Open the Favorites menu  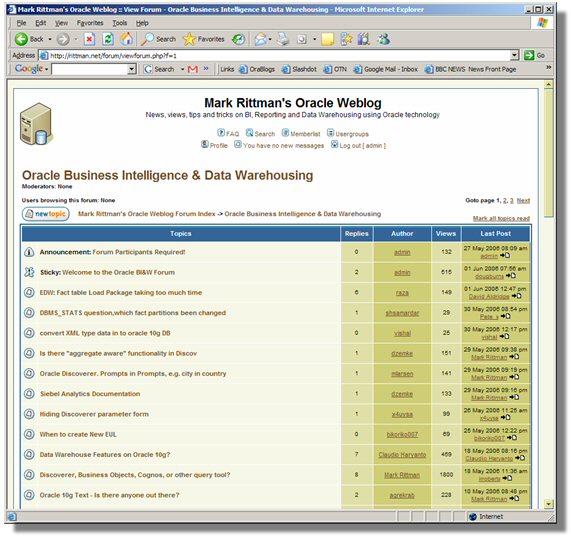click(90, 23)
